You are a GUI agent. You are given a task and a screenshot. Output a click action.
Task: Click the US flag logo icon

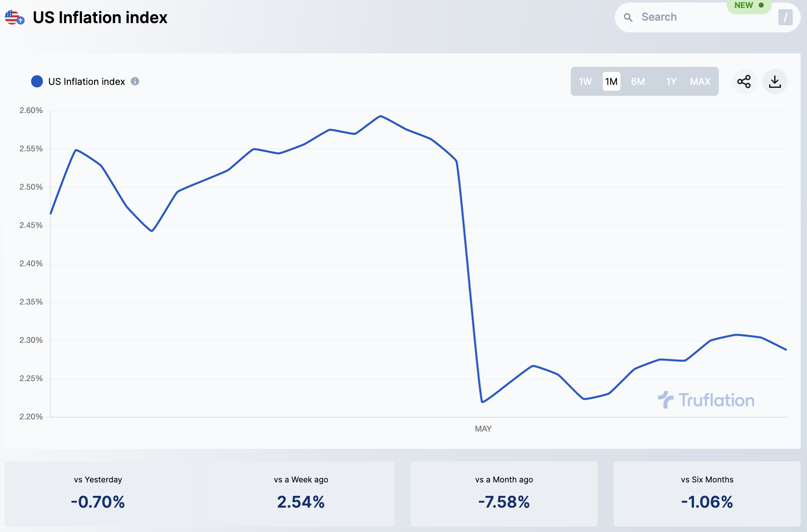14,18
